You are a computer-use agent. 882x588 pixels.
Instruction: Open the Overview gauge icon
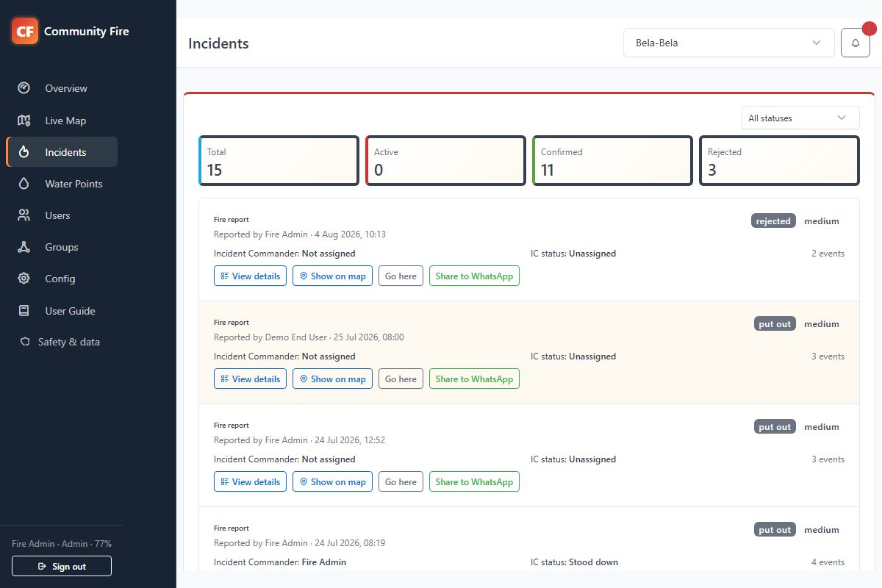pyautogui.click(x=24, y=88)
